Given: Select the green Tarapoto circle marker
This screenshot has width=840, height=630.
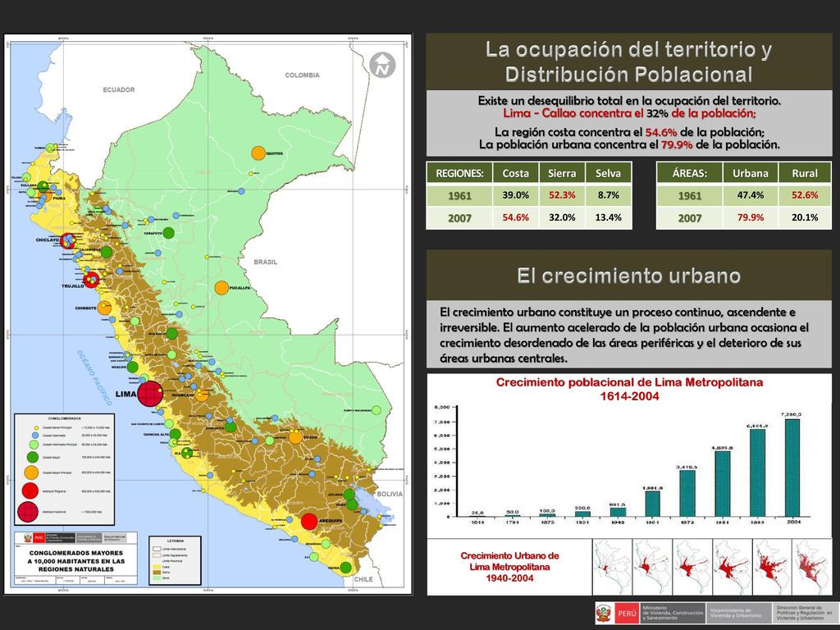Looking at the screenshot, I should pos(168,232).
